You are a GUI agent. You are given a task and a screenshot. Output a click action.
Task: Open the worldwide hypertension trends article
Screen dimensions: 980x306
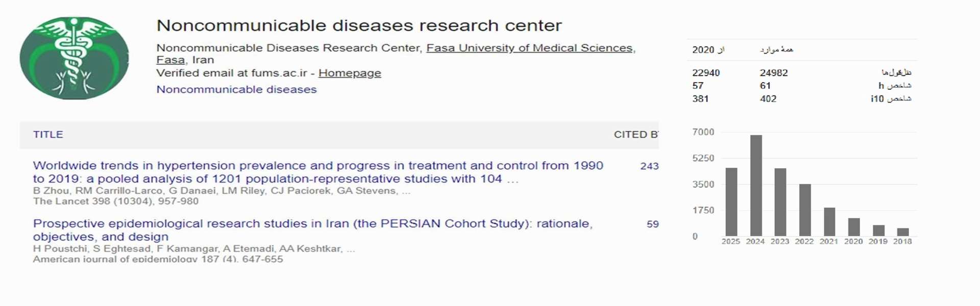pyautogui.click(x=317, y=172)
